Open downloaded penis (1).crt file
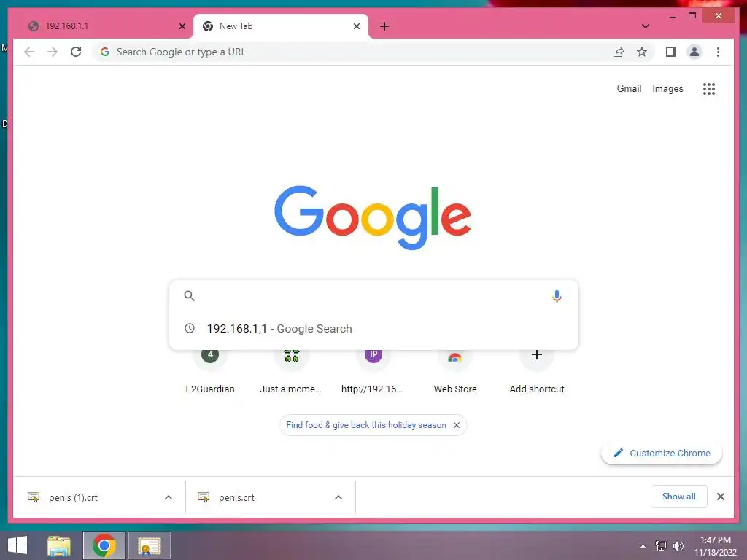Image resolution: width=747 pixels, height=560 pixels. coord(73,497)
